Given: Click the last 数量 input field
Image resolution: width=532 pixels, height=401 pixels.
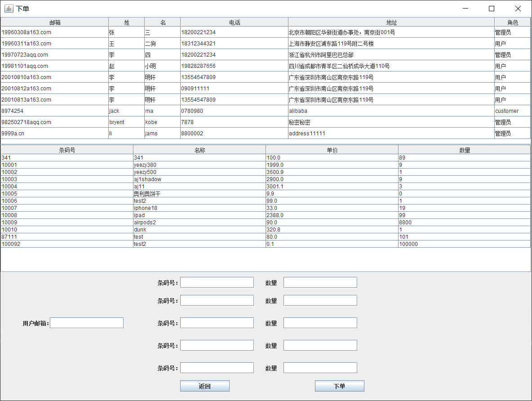Looking at the screenshot, I should coord(320,367).
